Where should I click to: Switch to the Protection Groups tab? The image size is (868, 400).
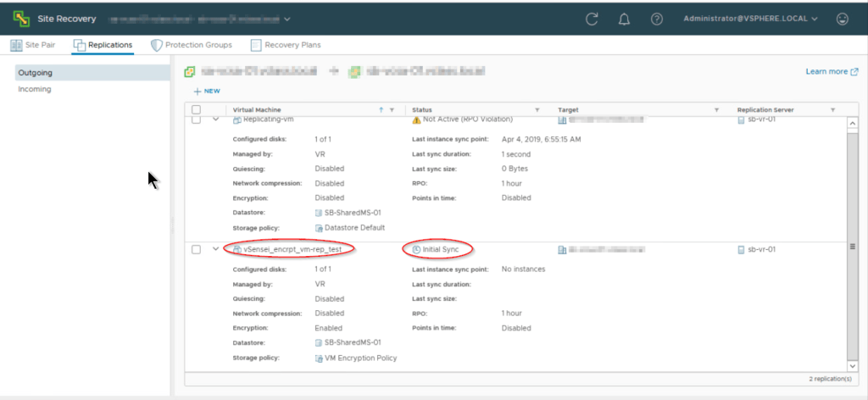[x=193, y=45]
